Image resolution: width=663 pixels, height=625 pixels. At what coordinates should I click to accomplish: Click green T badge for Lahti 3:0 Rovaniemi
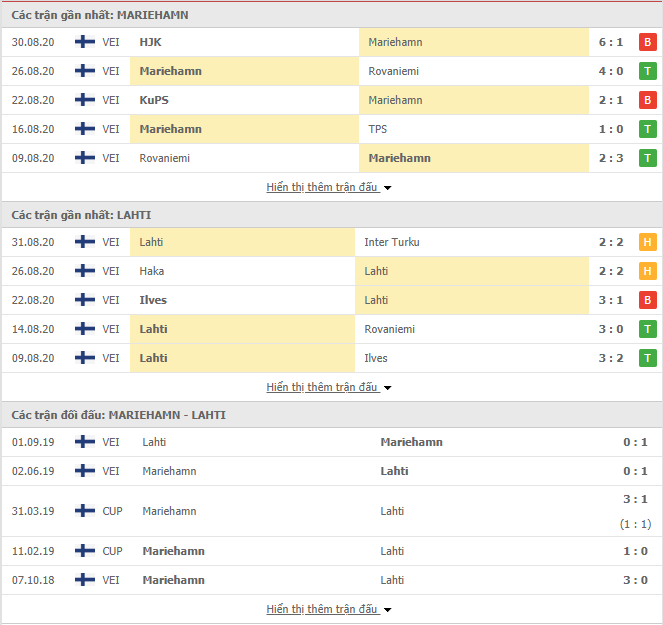(x=648, y=329)
